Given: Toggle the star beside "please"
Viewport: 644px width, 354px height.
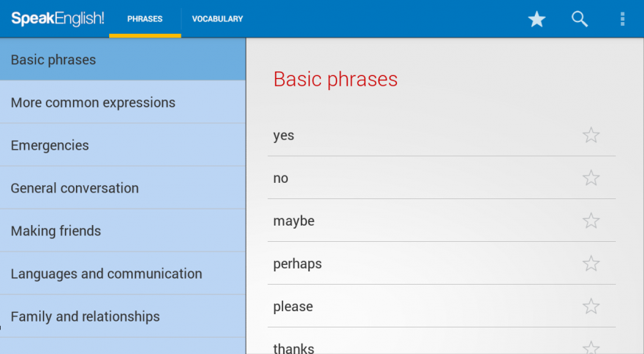Looking at the screenshot, I should 591,306.
